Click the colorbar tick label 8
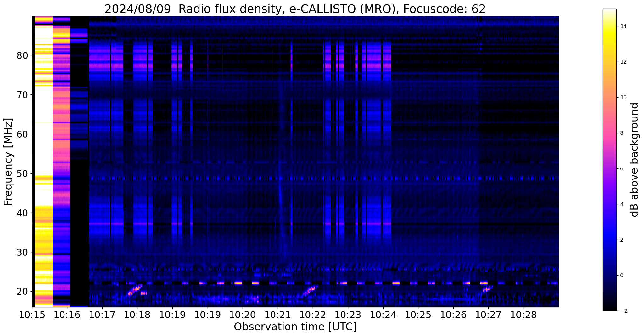This screenshot has height=336, width=644. [622, 133]
